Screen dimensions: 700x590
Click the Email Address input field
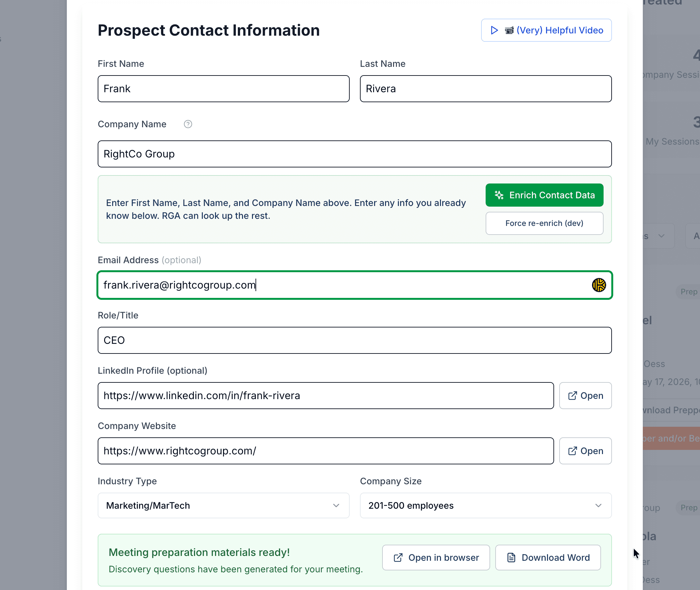tap(354, 285)
